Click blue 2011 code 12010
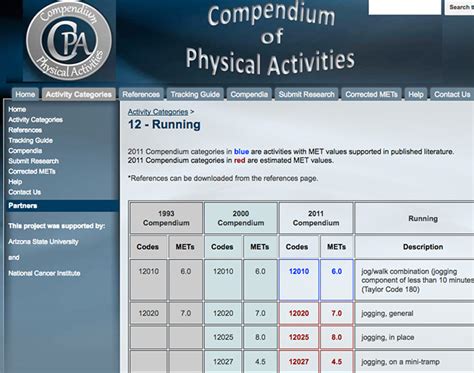Image resolution: width=474 pixels, height=373 pixels. click(x=299, y=271)
